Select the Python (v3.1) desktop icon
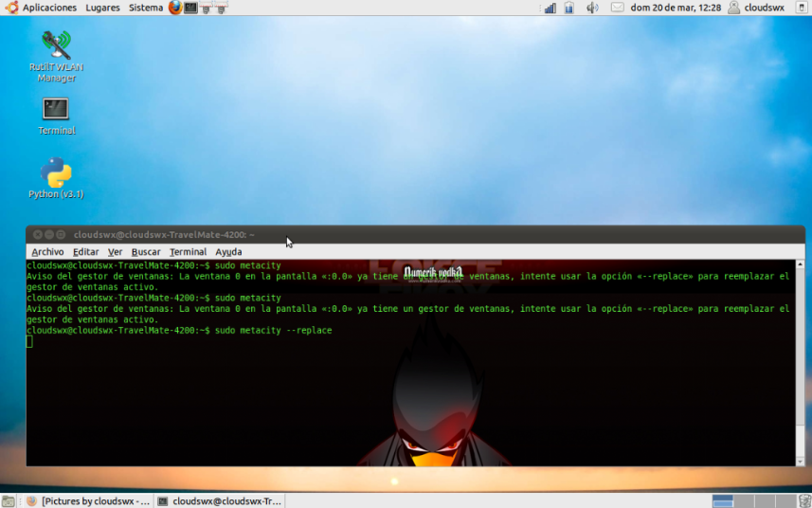The height and width of the screenshot is (508, 812). [x=56, y=178]
